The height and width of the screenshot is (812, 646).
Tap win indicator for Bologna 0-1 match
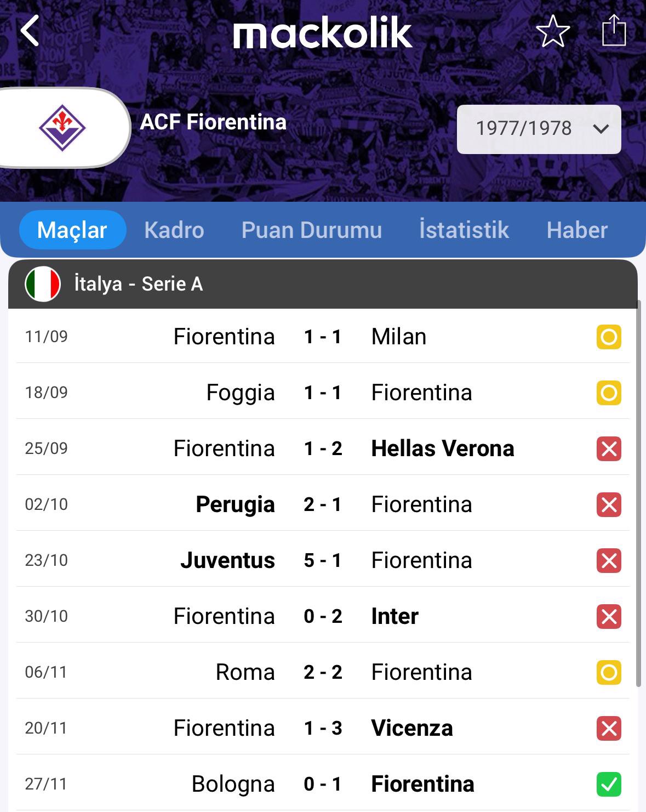click(x=609, y=784)
